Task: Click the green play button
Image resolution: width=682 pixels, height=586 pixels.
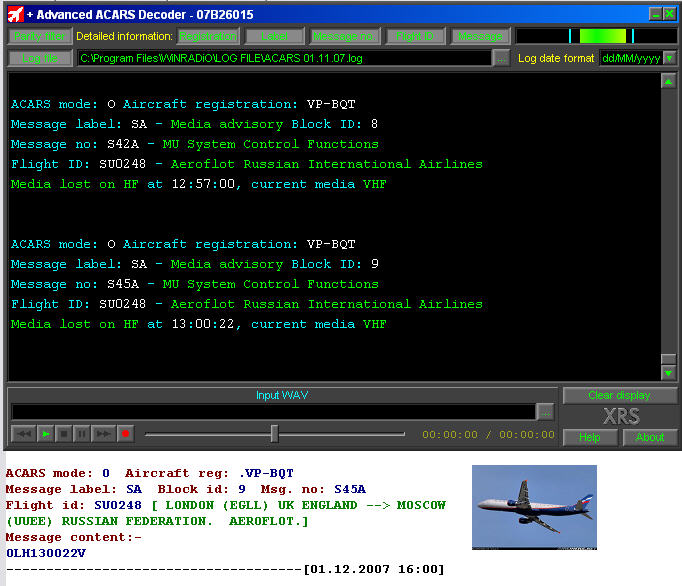Action: click(45, 434)
